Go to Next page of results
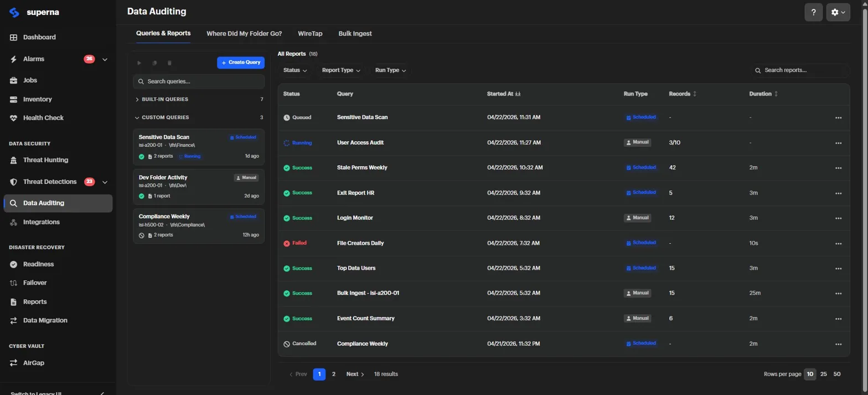Image resolution: width=868 pixels, height=395 pixels. [x=355, y=374]
